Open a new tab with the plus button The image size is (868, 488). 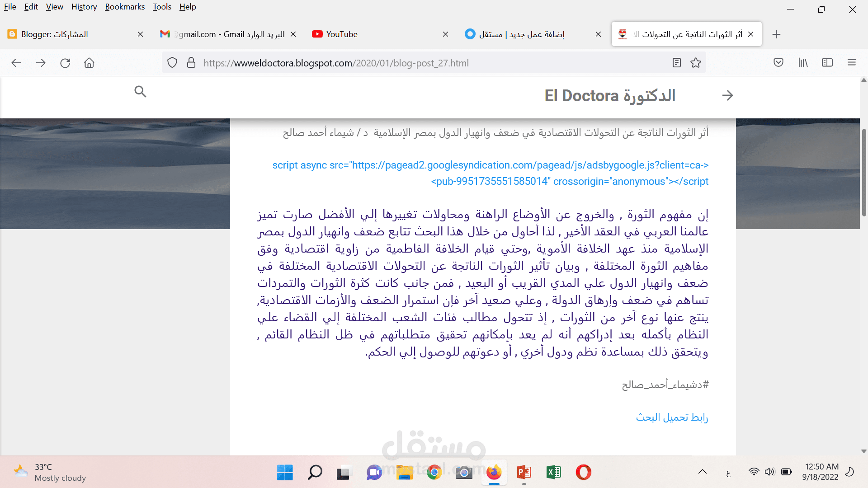[x=777, y=34]
